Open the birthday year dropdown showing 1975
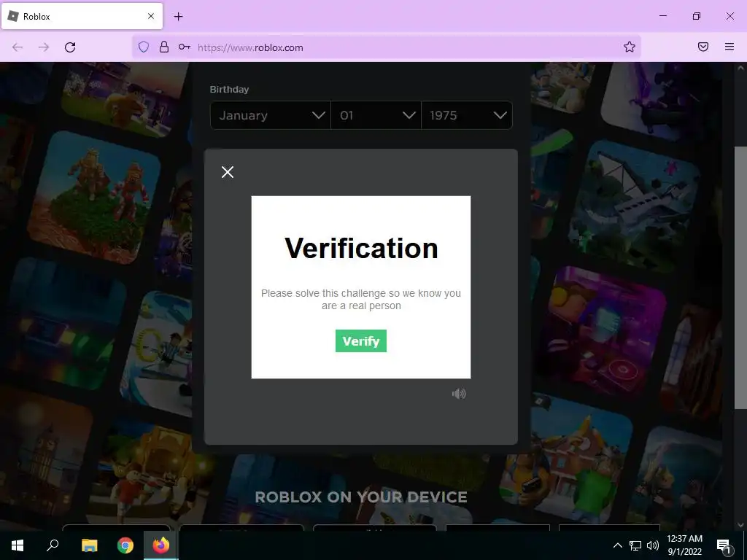 [x=467, y=115]
